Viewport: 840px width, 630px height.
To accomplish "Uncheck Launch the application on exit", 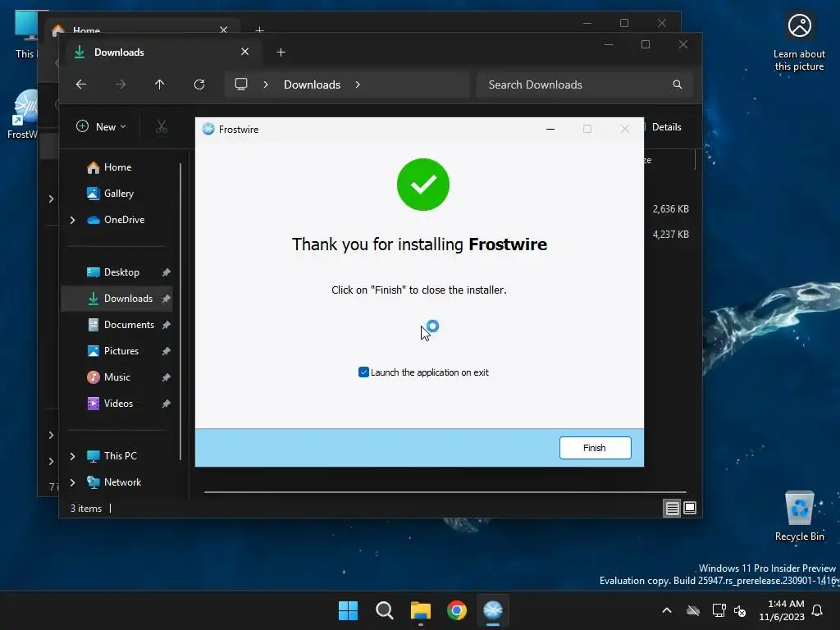I will coord(363,372).
